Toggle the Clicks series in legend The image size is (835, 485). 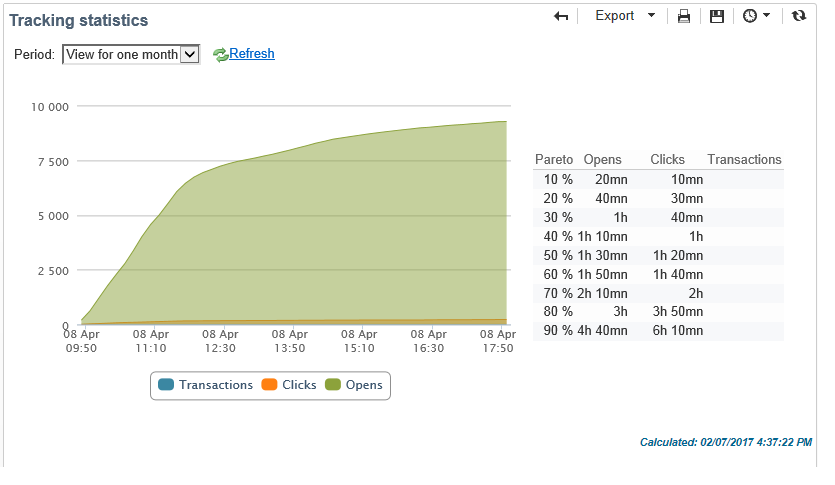point(289,385)
